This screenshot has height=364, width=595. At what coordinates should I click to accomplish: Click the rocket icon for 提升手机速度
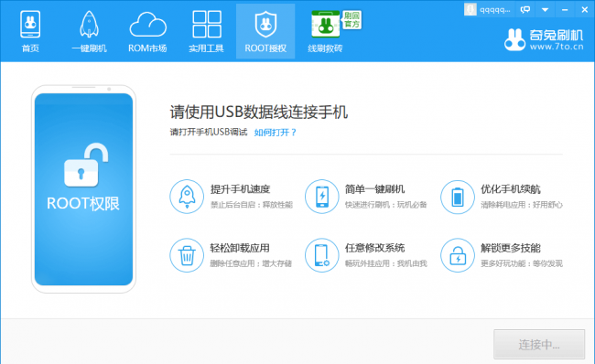(x=187, y=197)
